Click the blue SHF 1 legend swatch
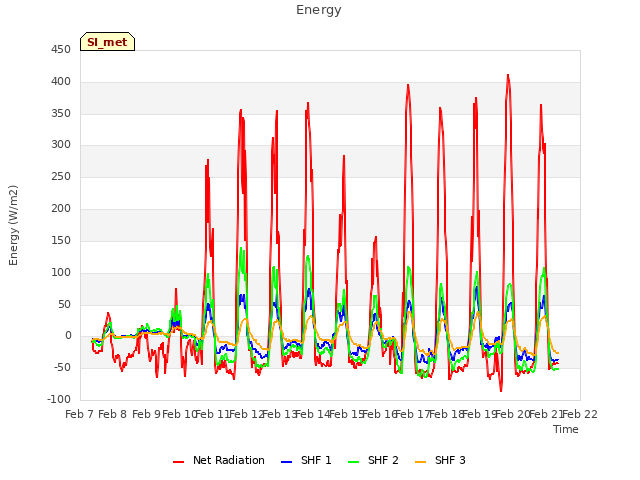Image resolution: width=640 pixels, height=480 pixels. click(x=287, y=462)
